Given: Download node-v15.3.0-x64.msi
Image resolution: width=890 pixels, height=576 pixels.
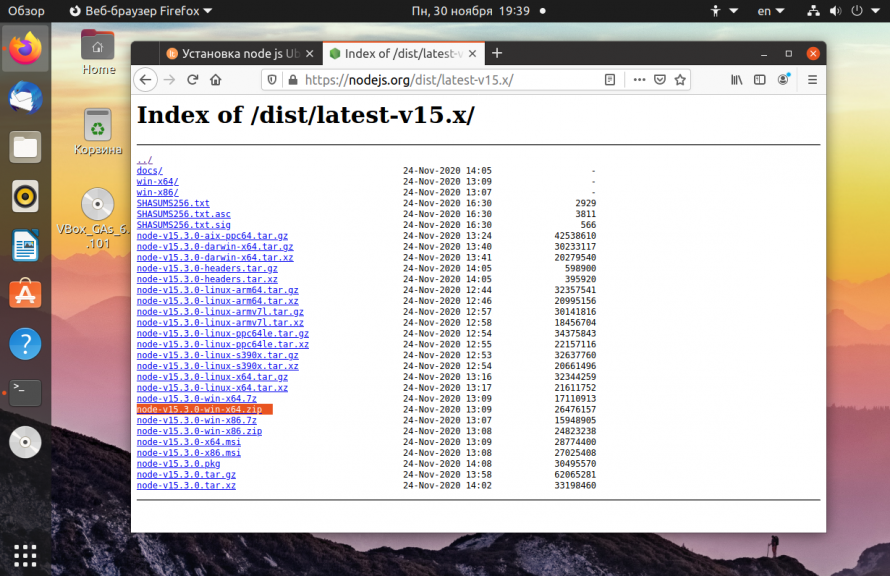Looking at the screenshot, I should coord(188,442).
